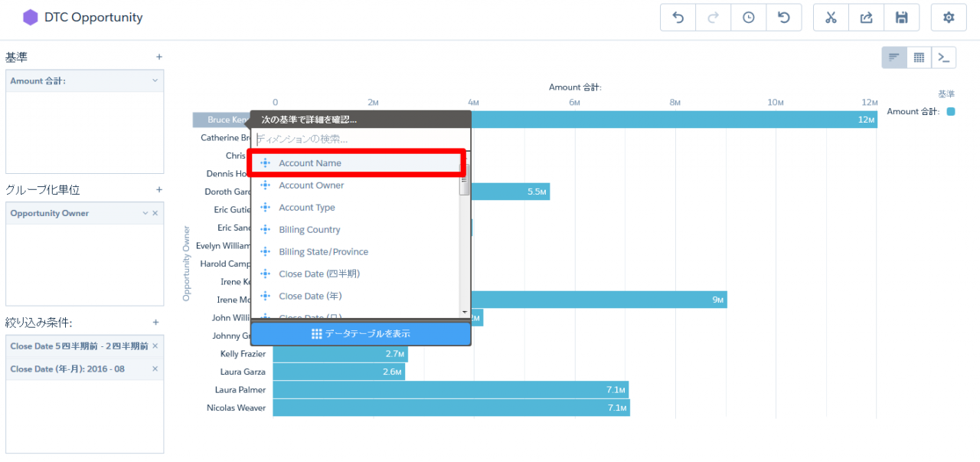Viewport: 980px width, 462px height.
Task: Remove the Close Date (年-月): 2016 - 08 filter
Action: point(155,369)
